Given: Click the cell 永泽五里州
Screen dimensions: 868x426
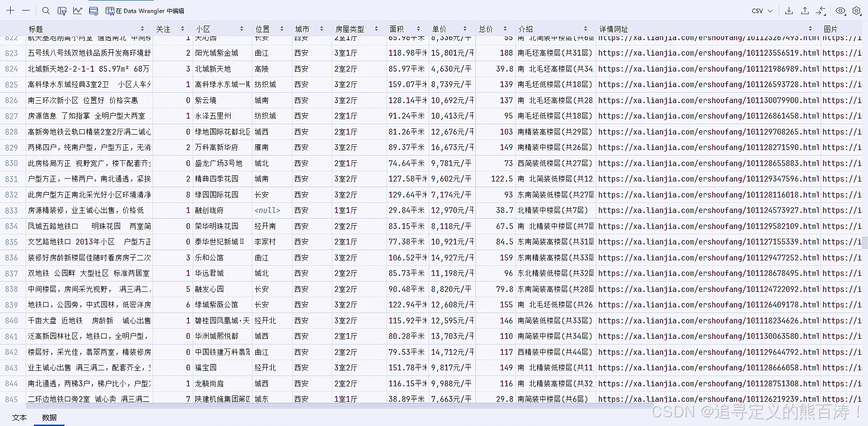Looking at the screenshot, I should click(222, 116).
